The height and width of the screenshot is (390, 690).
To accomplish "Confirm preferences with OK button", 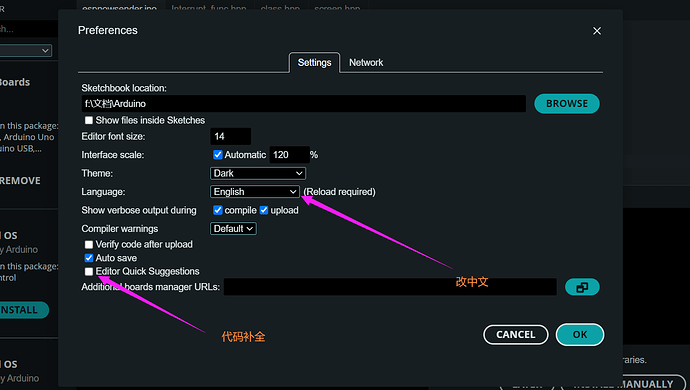I will (580, 335).
